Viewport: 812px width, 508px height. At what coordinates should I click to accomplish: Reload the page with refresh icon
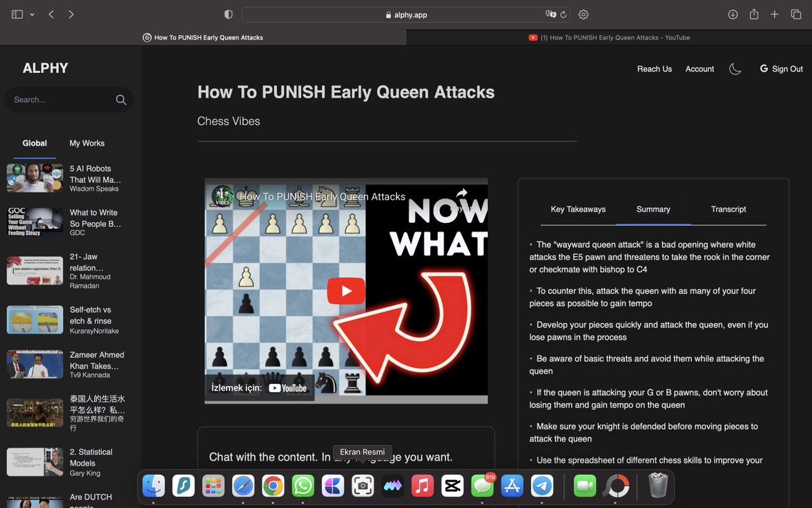point(563,14)
